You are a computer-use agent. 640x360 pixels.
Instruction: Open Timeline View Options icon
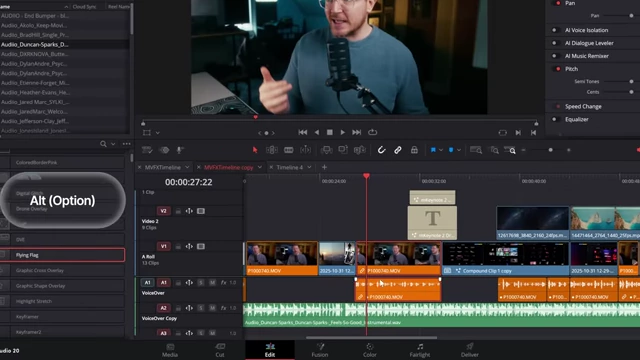click(x=147, y=150)
